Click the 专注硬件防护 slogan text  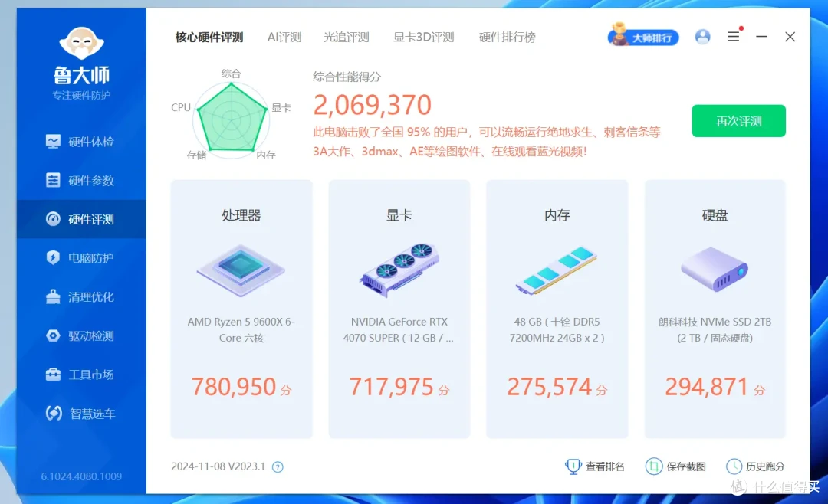[81, 95]
